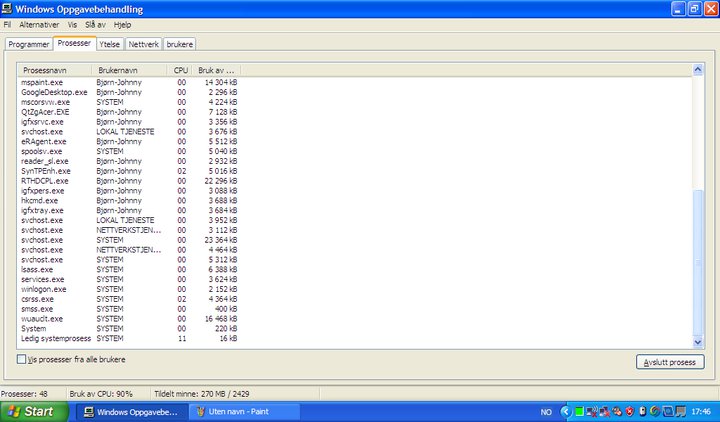Switch to the Ytelse tab
The height and width of the screenshot is (422, 720).
109,45
